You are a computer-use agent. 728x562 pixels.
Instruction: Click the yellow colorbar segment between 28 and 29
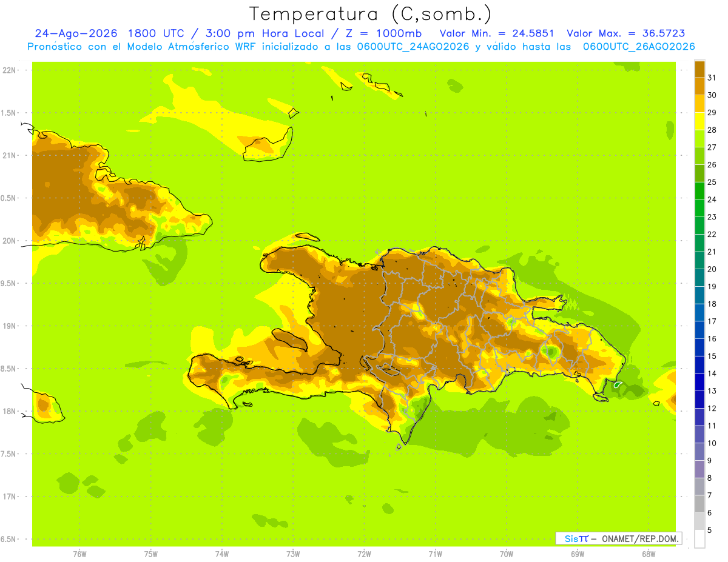tap(699, 121)
